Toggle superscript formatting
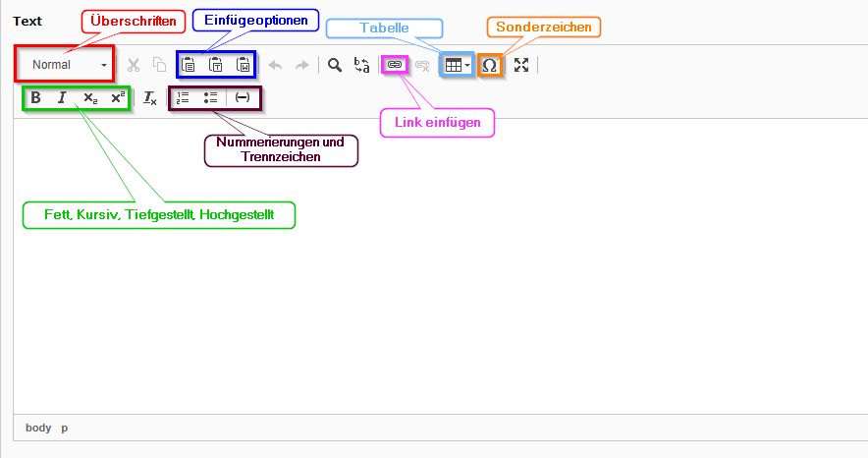 click(x=117, y=97)
